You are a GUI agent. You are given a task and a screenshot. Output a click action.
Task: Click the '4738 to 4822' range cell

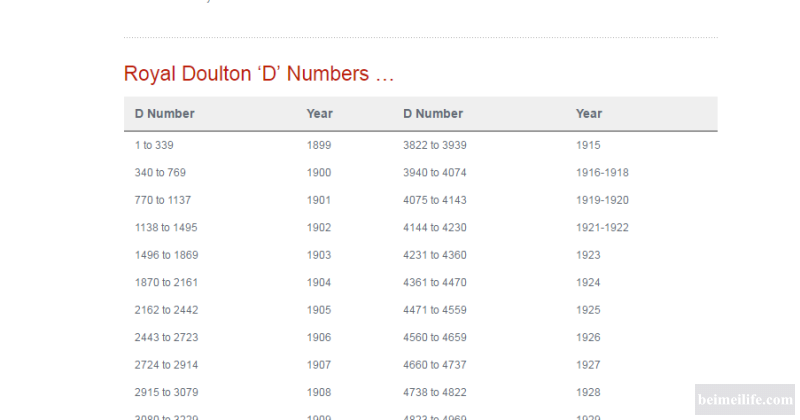(435, 393)
